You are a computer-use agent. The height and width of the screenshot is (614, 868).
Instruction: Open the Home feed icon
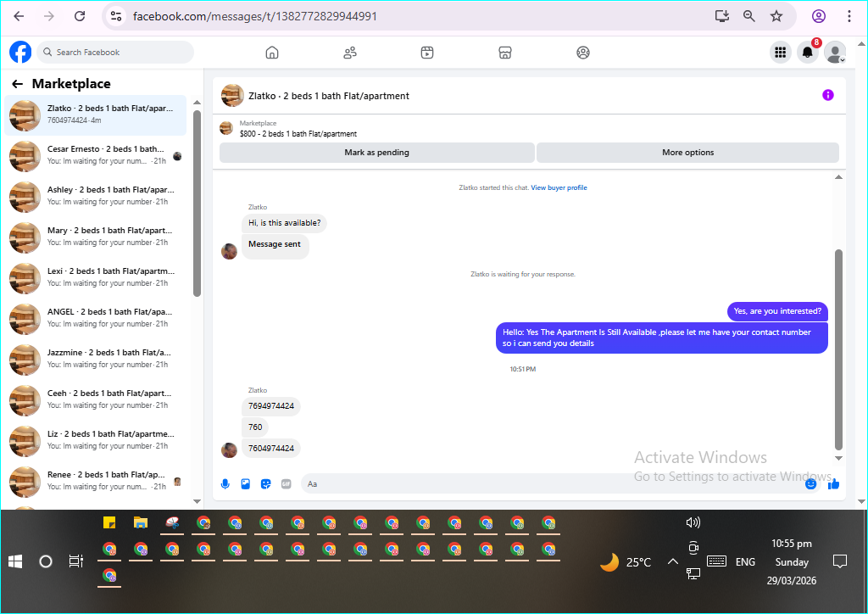coord(272,53)
